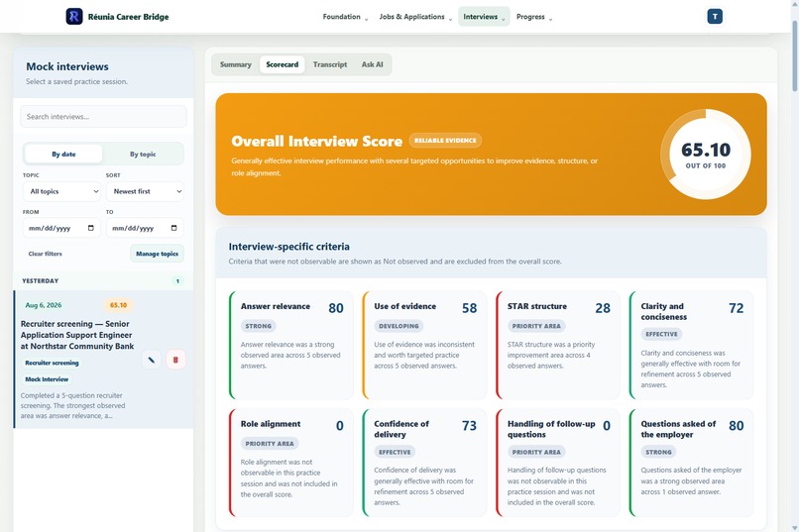Click the Yesterday group count badge
The width and height of the screenshot is (799, 532).
pyautogui.click(x=177, y=281)
